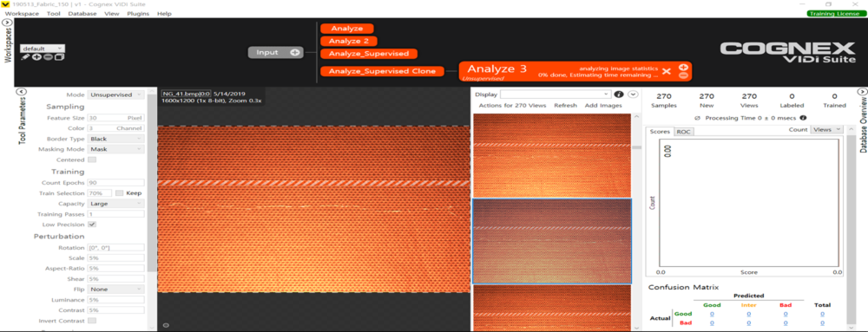Image resolution: width=868 pixels, height=332 pixels.
Task: Click the Processing Time info icon
Action: coord(803,118)
